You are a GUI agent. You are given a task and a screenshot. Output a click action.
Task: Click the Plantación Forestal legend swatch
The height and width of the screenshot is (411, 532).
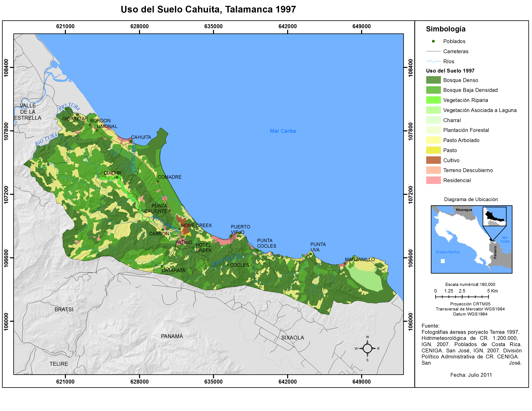click(433, 130)
